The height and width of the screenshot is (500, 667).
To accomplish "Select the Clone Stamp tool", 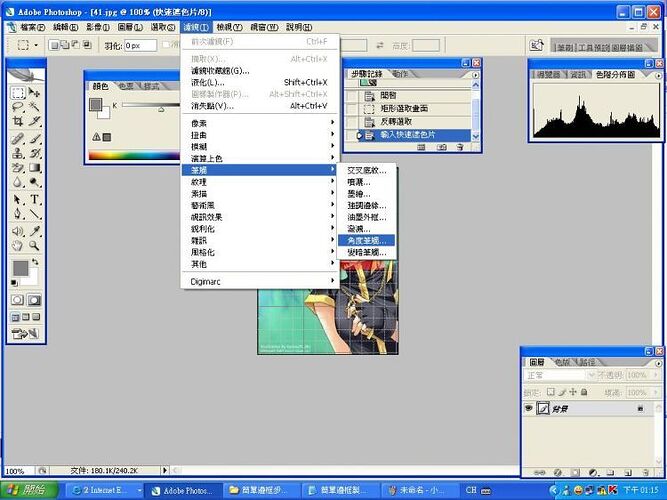I will point(17,153).
